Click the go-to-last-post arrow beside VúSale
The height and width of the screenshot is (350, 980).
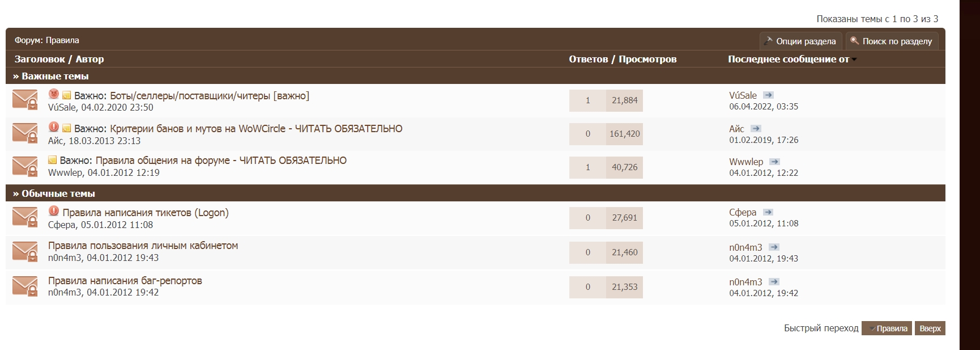(x=768, y=95)
